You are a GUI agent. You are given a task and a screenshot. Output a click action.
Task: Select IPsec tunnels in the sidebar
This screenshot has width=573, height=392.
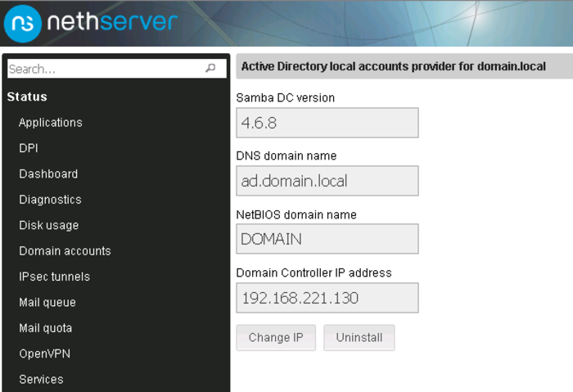pyautogui.click(x=55, y=277)
